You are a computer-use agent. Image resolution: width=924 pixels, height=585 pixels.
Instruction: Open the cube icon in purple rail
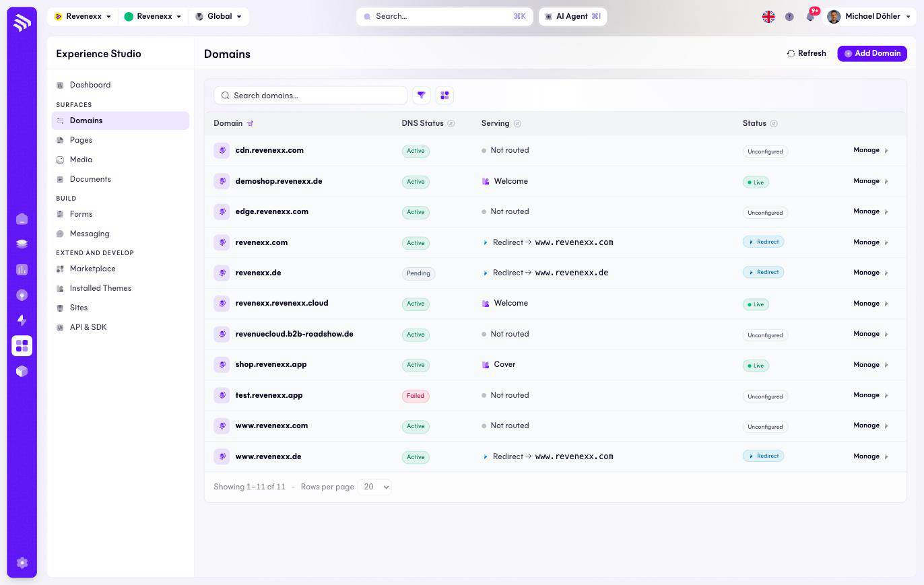(22, 371)
